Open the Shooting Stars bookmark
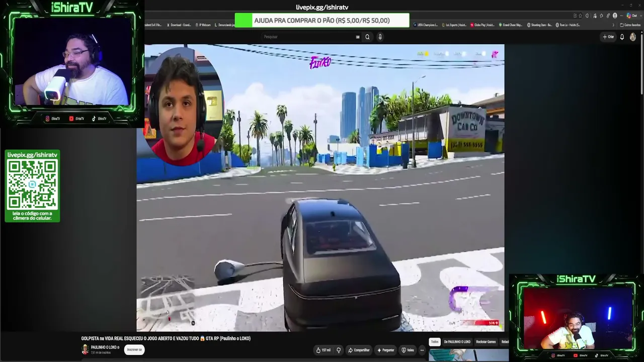Viewport: 644px width, 362px height. coord(539,25)
